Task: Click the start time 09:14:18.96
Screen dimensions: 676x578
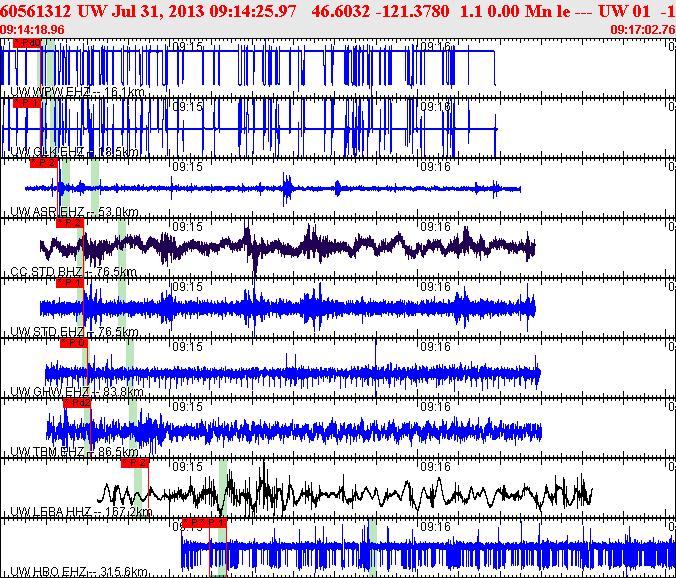Action: click(33, 30)
